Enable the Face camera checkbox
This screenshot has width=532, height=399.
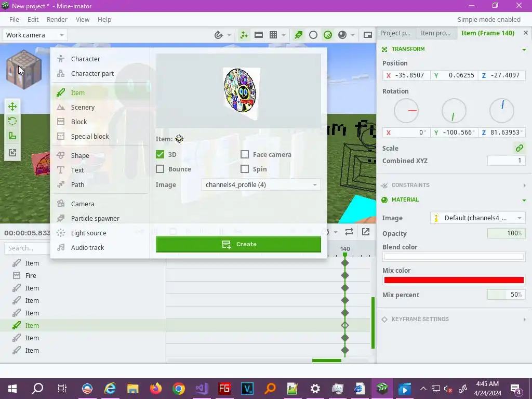tap(245, 155)
